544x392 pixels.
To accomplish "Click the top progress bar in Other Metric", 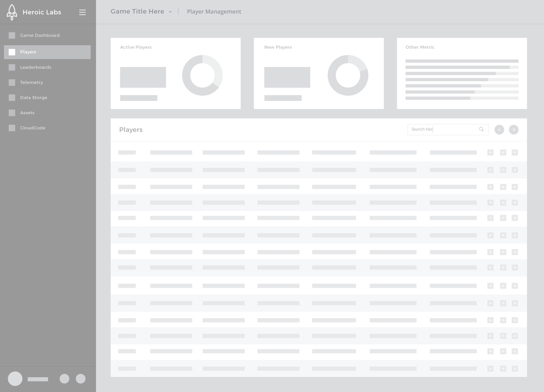I will tap(462, 61).
